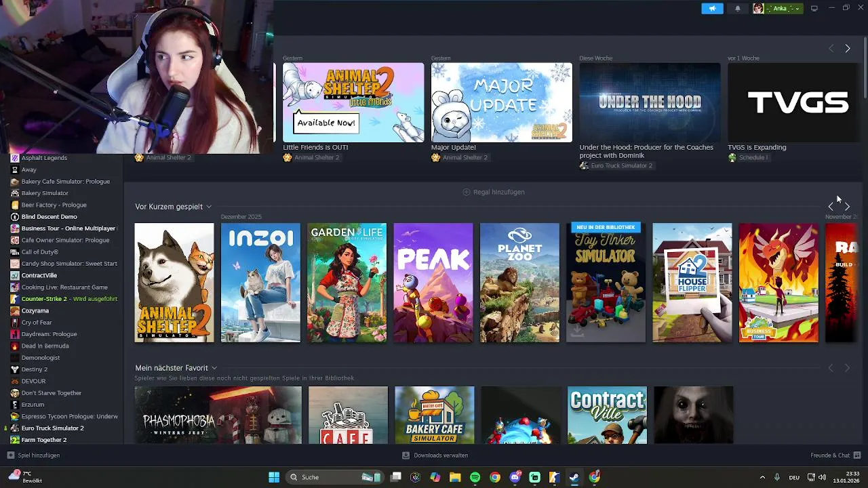Click the microphone icon in the system tray
Image resolution: width=868 pixels, height=488 pixels.
coord(777,477)
